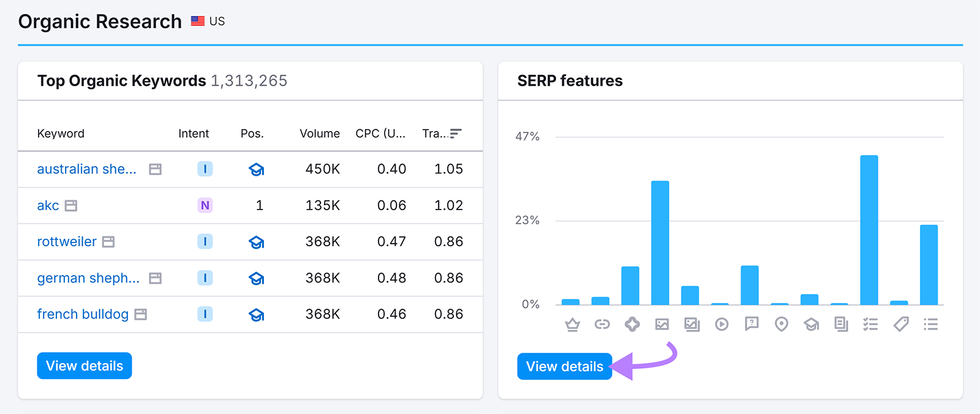Click the crown icon under the SERP chart
This screenshot has width=980, height=414.
(x=572, y=325)
